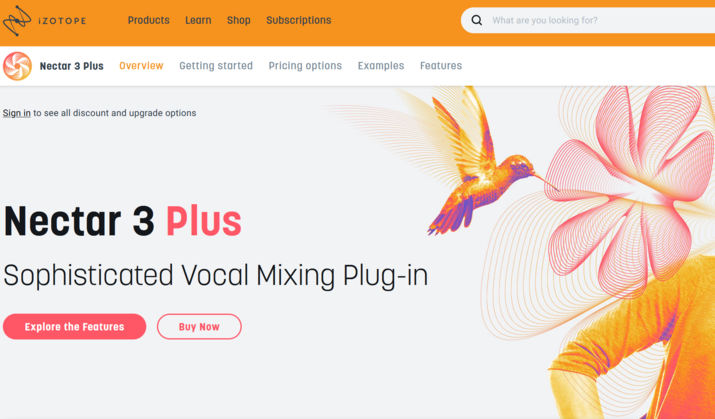Click the search magnifier icon
Viewport: 715px width, 419px height.
coord(477,20)
